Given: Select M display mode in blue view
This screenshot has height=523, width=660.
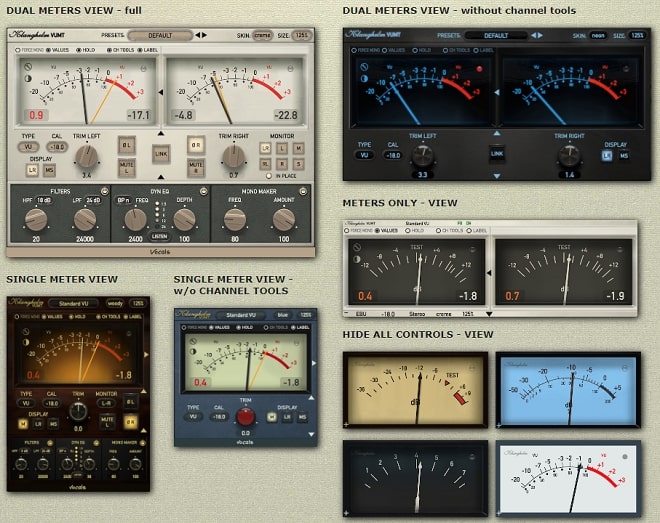Looking at the screenshot, I should [x=271, y=417].
